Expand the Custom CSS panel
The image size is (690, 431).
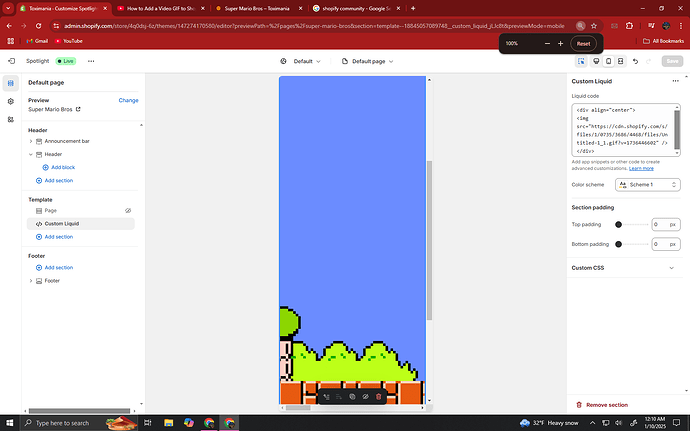pos(623,268)
